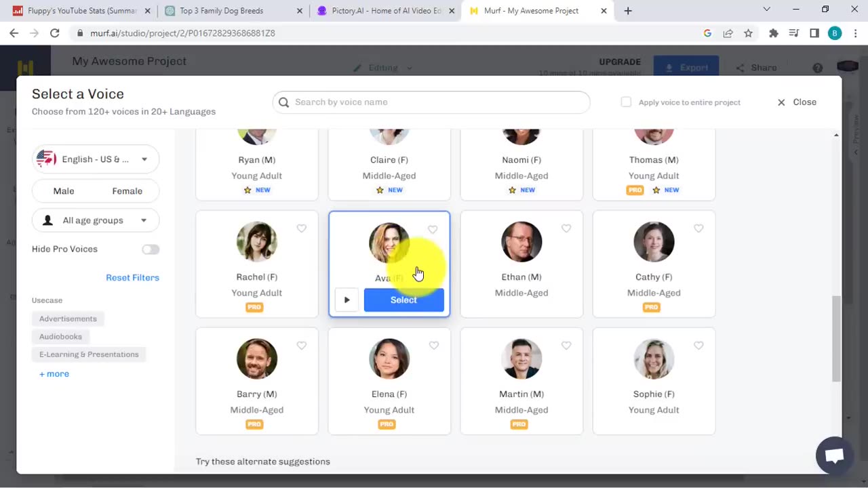Open Cathy voice portrait

tap(654, 242)
